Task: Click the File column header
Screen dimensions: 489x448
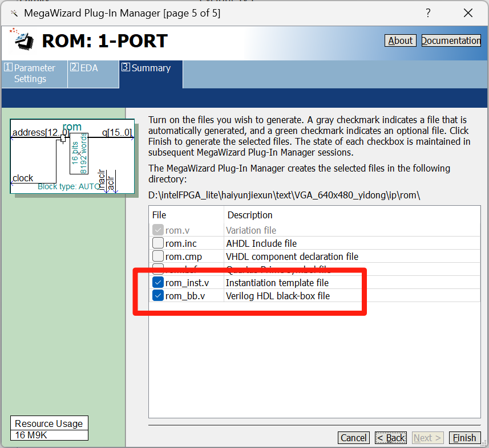Action: pos(159,215)
